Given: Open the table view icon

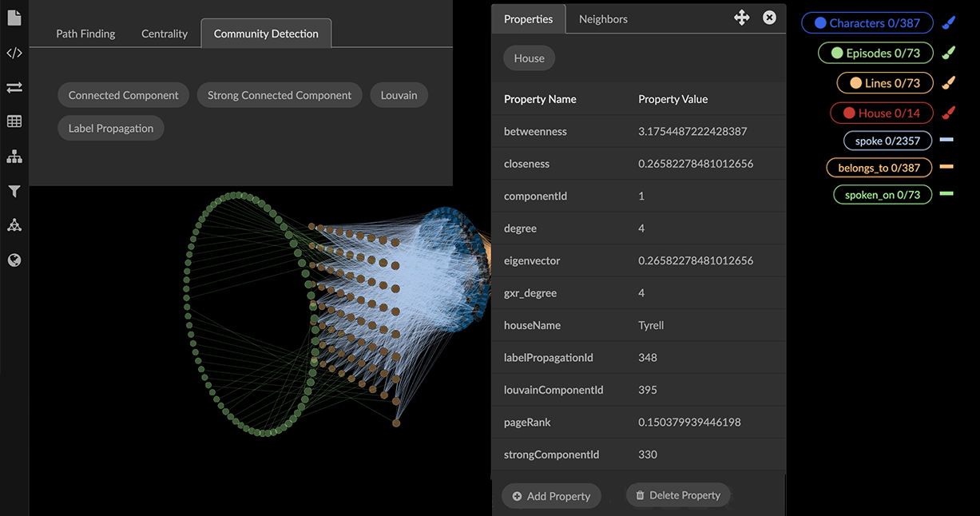Looking at the screenshot, I should (x=14, y=122).
